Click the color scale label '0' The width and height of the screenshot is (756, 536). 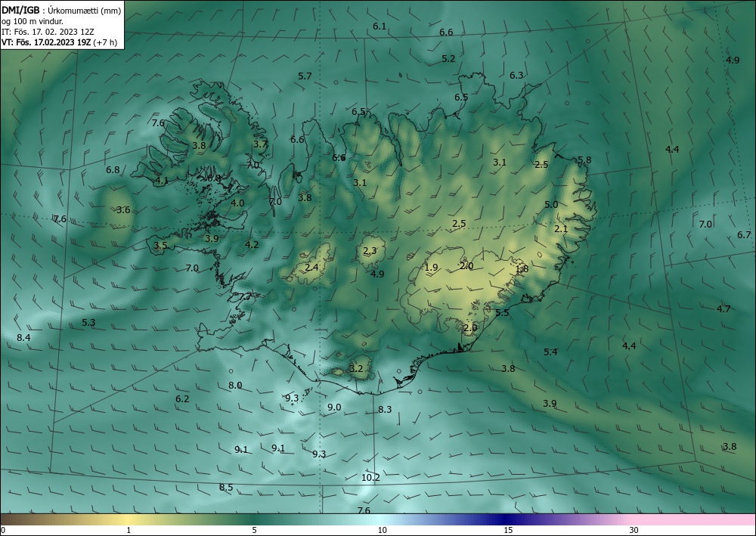[x=3, y=530]
